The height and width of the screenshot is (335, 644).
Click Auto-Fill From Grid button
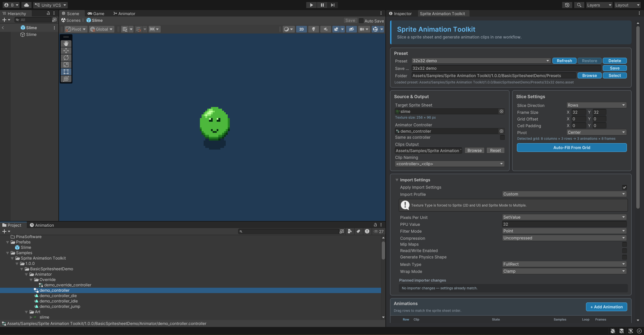click(572, 148)
